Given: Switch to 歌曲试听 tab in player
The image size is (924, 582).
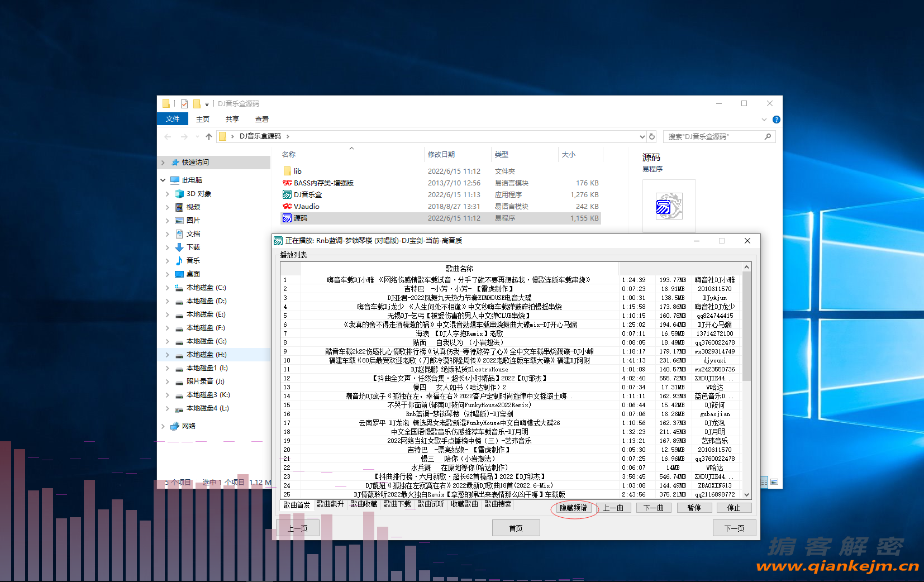Looking at the screenshot, I should (x=431, y=504).
